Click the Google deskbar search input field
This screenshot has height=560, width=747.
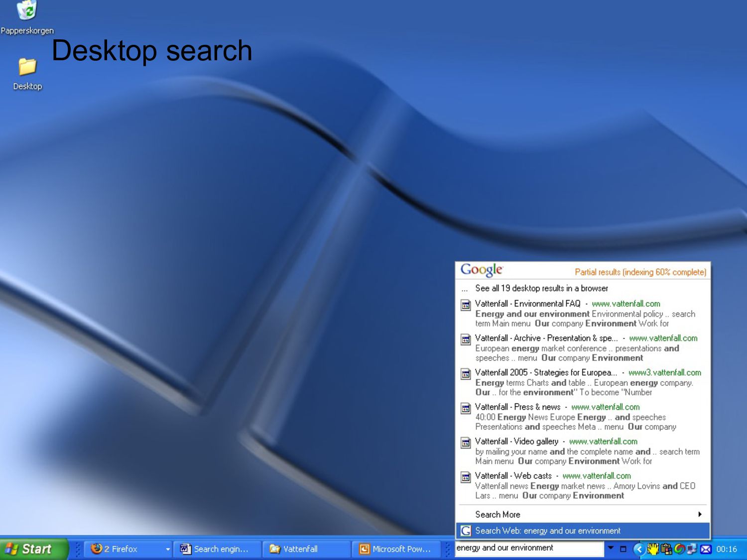529,548
